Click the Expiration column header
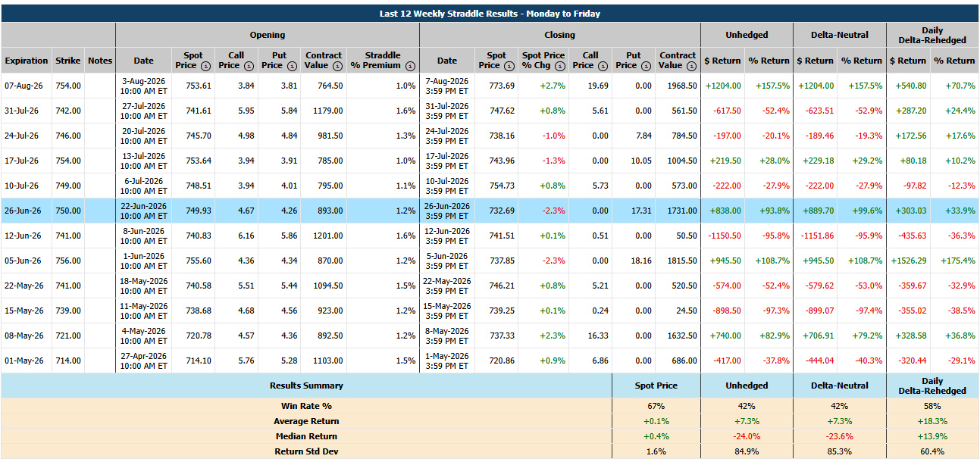This screenshot has width=980, height=462. point(26,61)
